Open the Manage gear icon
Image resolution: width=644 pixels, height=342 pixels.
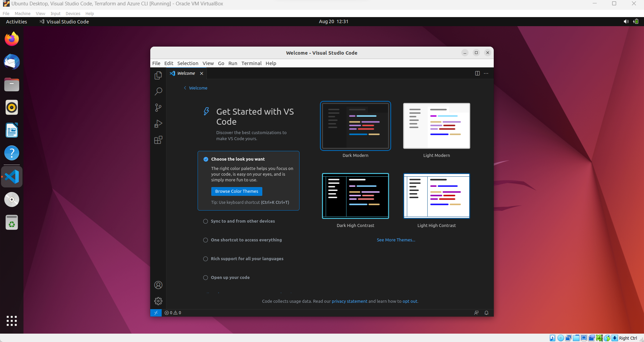click(x=158, y=301)
